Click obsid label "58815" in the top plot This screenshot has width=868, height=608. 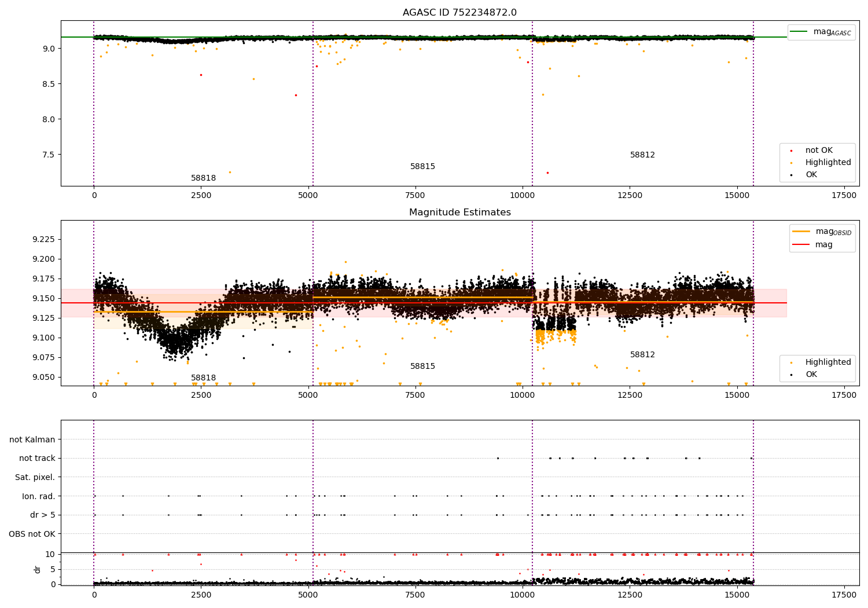pyautogui.click(x=422, y=167)
